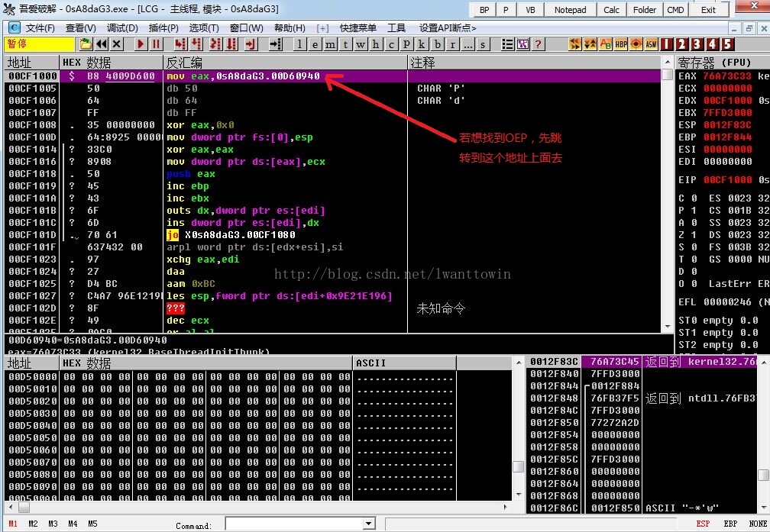Open the Command box dropdown arrow
This screenshot has height=532, width=770.
(369, 524)
